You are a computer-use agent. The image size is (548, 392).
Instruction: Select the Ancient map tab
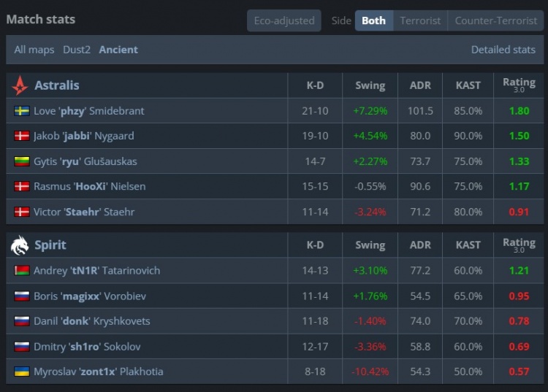point(118,50)
